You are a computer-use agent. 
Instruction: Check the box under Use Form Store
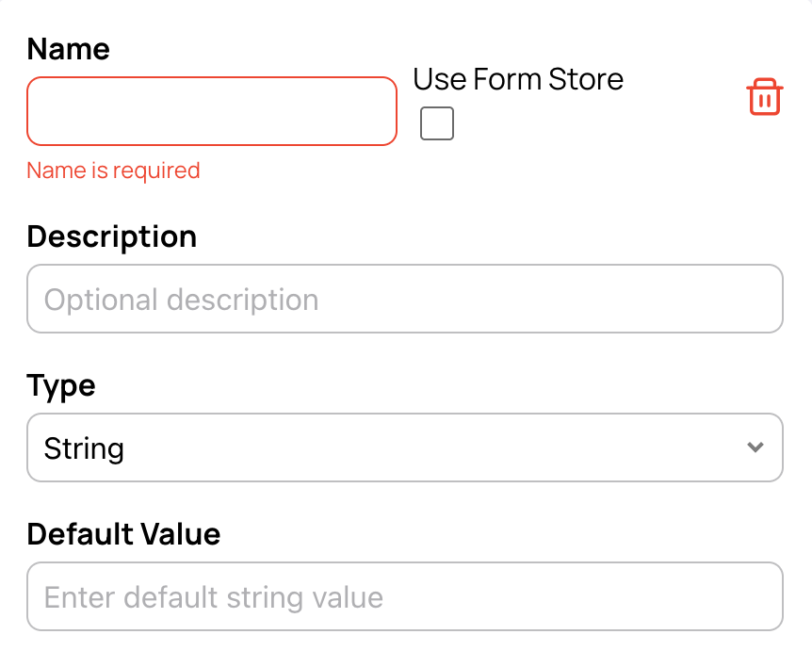(x=436, y=123)
